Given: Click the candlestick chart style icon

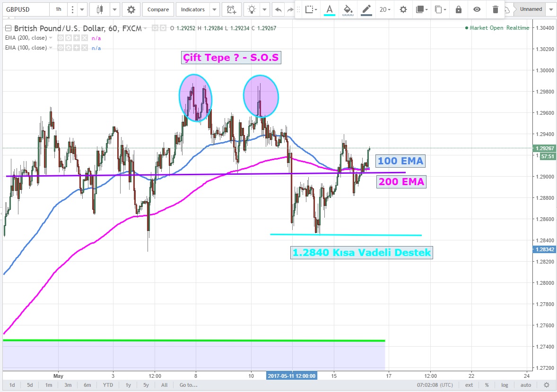Looking at the screenshot, I should (99, 9).
